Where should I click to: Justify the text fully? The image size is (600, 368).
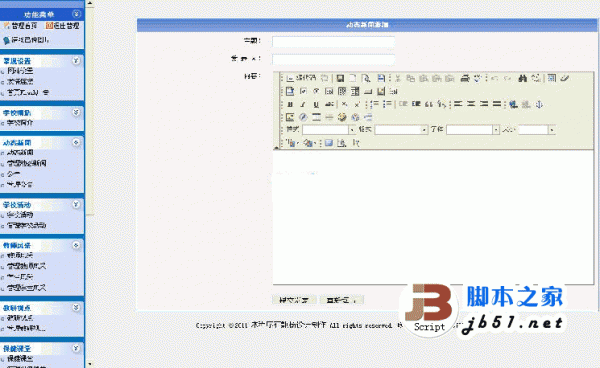497,104
